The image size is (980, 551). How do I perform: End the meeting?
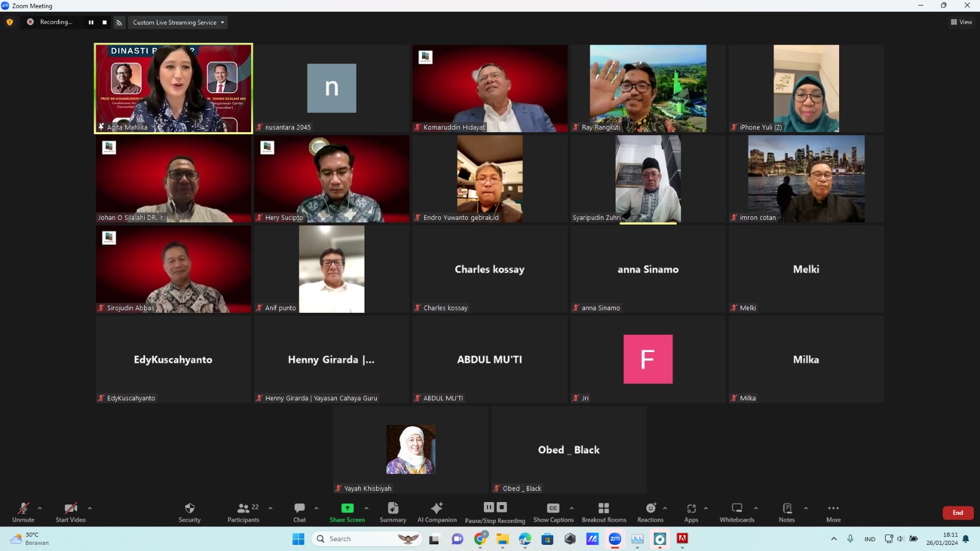pyautogui.click(x=958, y=513)
